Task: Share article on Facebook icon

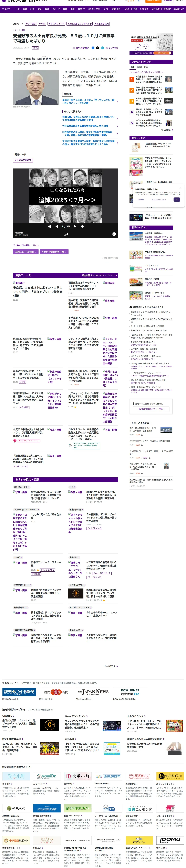Action: tap(93, 48)
